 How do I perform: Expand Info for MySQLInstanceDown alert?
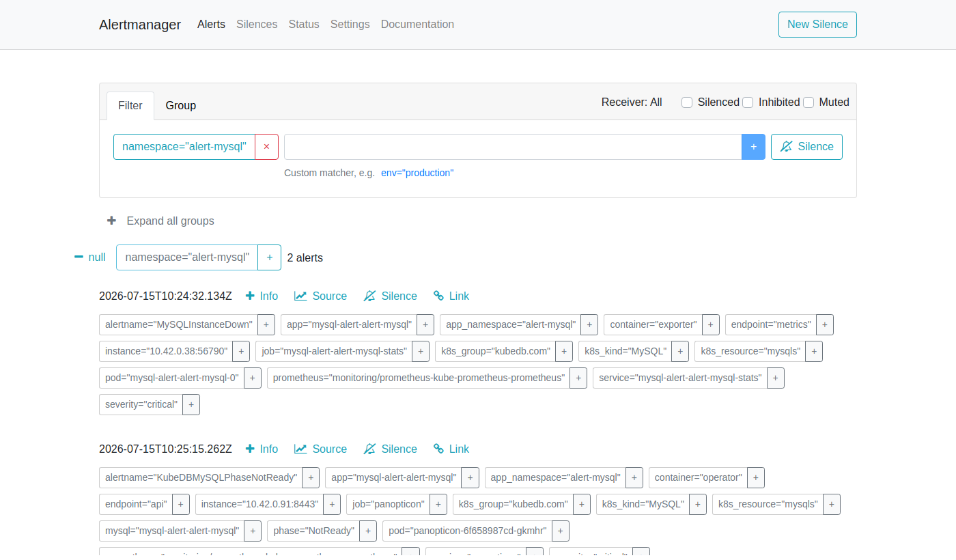(x=262, y=296)
